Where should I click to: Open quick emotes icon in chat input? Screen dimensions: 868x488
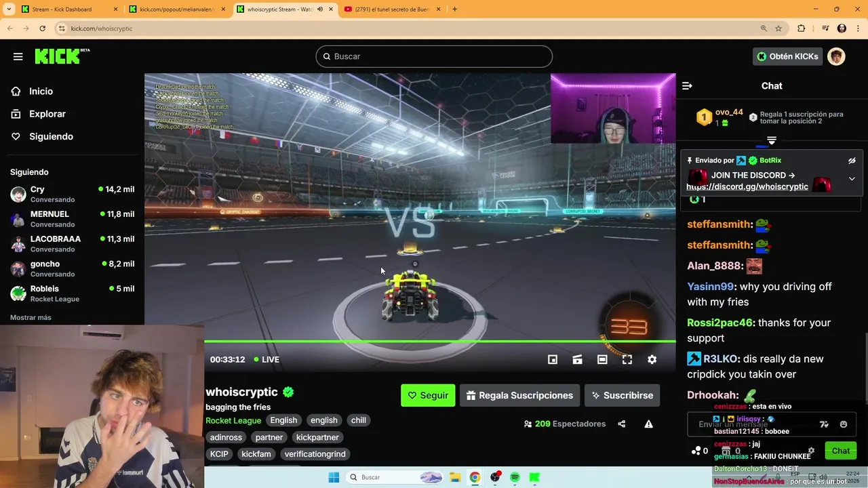pyautogui.click(x=824, y=424)
